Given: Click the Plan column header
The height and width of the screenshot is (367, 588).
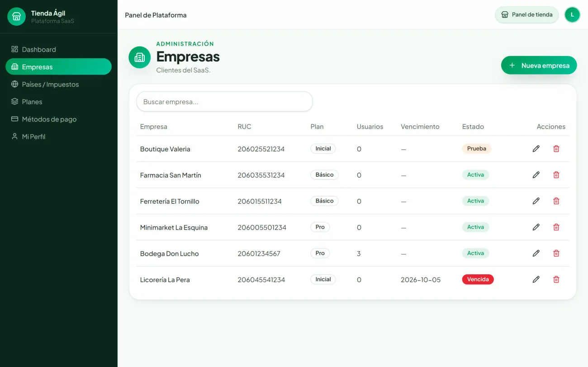Looking at the screenshot, I should [x=317, y=127].
